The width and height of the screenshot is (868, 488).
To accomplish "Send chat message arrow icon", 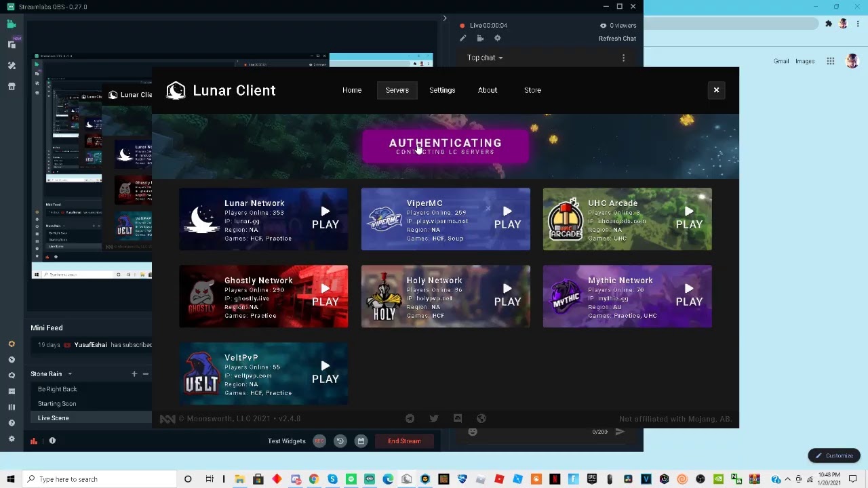I will (x=619, y=432).
